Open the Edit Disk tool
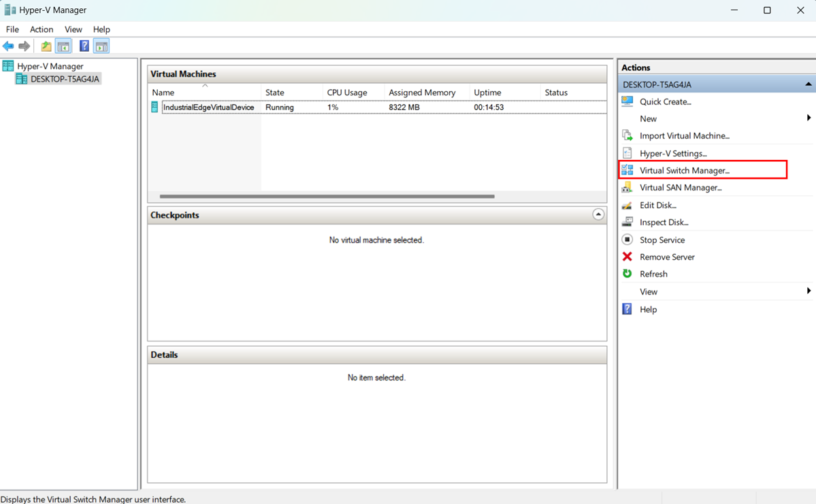This screenshot has width=816, height=504. tap(657, 205)
